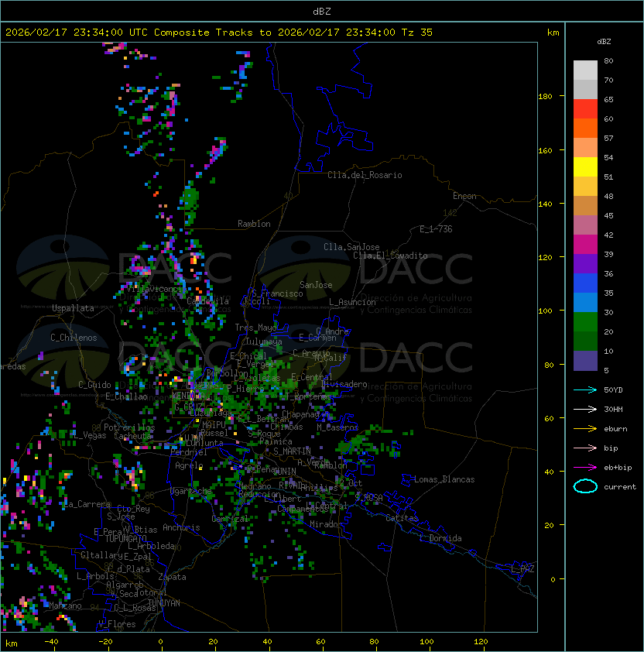Click the white 30HM arrow in legend
The width and height of the screenshot is (644, 652).
click(x=585, y=409)
